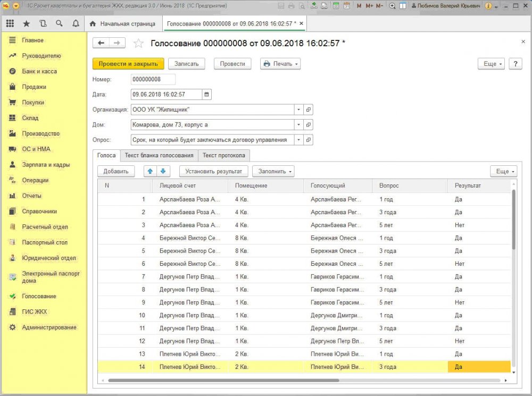Open the 1C main menu dropdown
The image size is (532, 396).
coord(16,6)
